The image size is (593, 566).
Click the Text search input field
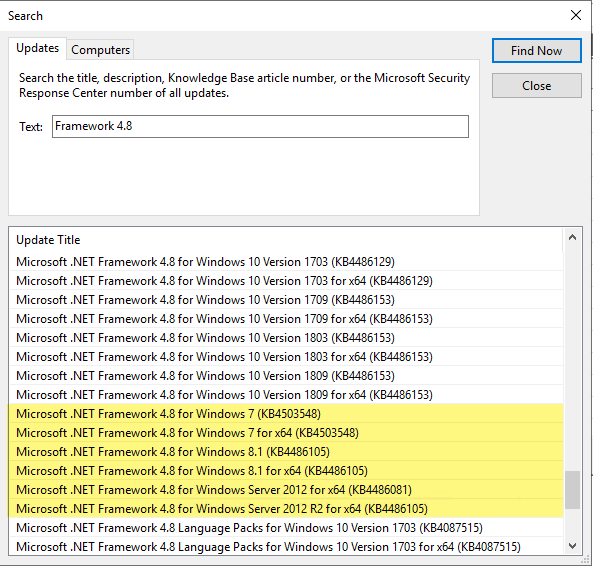tap(260, 126)
